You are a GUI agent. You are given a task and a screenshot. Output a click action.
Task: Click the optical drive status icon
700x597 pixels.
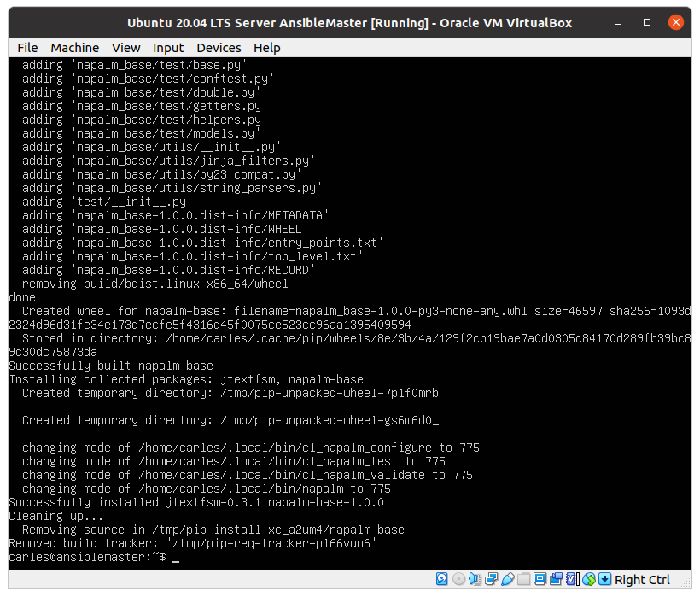point(459,579)
